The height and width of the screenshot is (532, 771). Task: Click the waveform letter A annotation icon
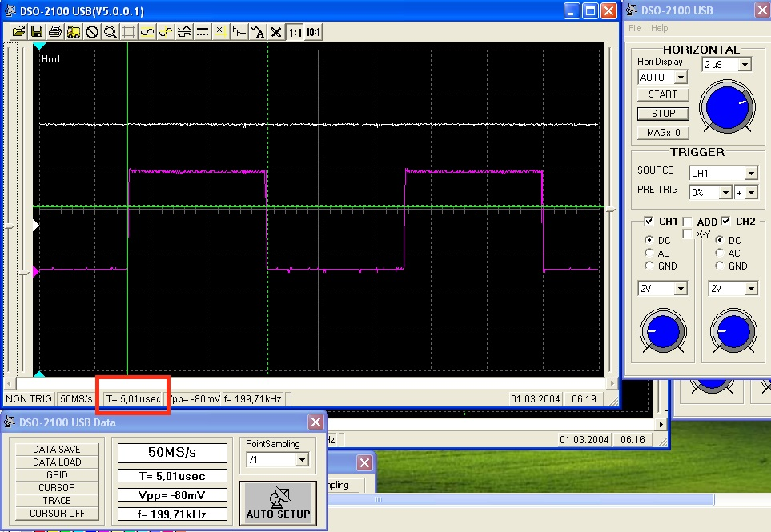(258, 32)
